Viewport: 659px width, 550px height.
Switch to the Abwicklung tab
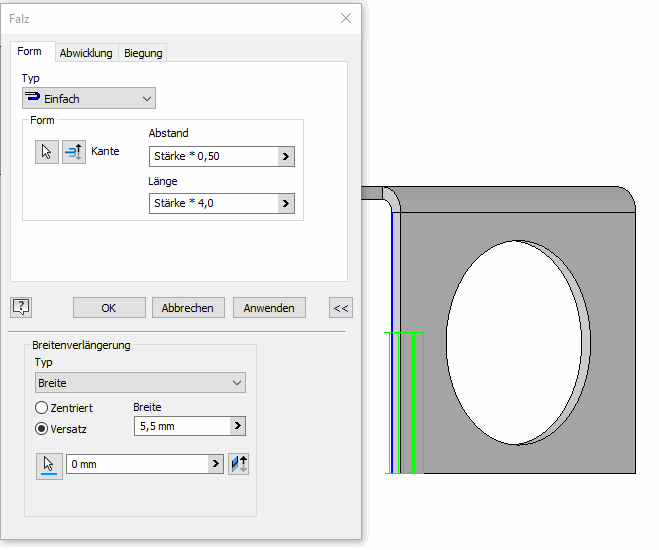coord(86,53)
